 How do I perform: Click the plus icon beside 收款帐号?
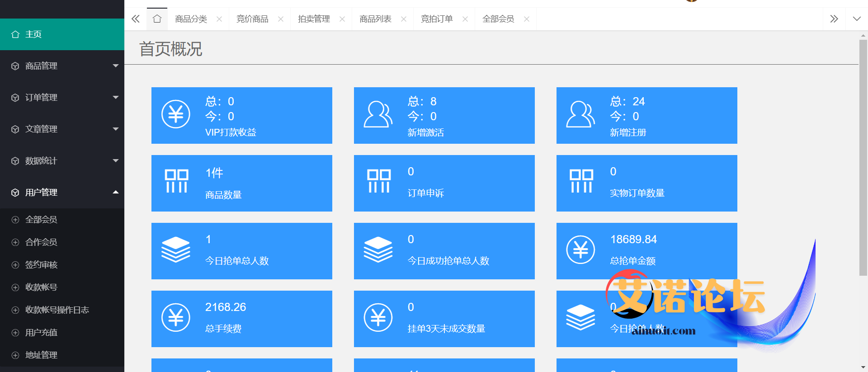(15, 287)
